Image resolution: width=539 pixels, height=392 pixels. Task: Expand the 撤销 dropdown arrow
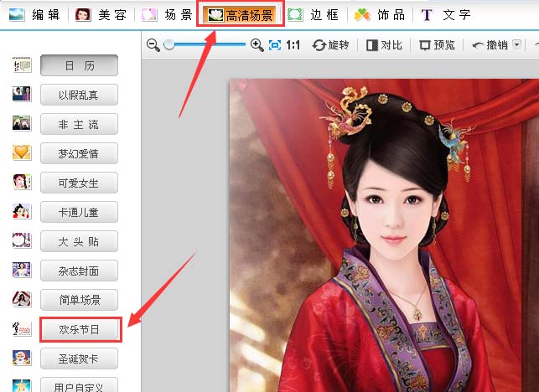pos(516,44)
